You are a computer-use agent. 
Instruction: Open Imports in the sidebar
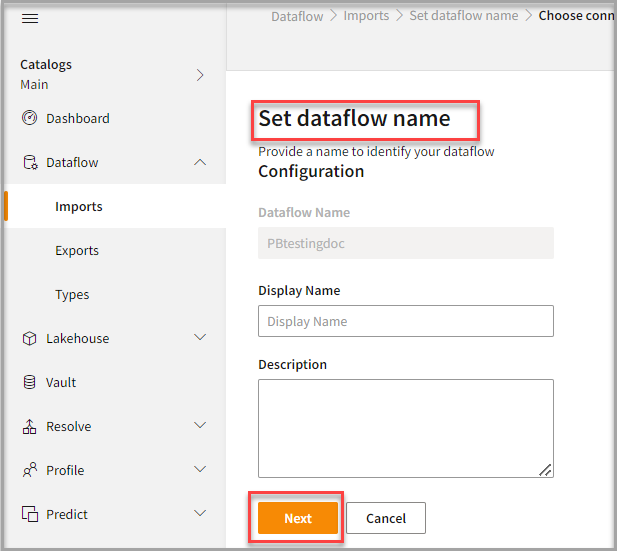(x=115, y=206)
